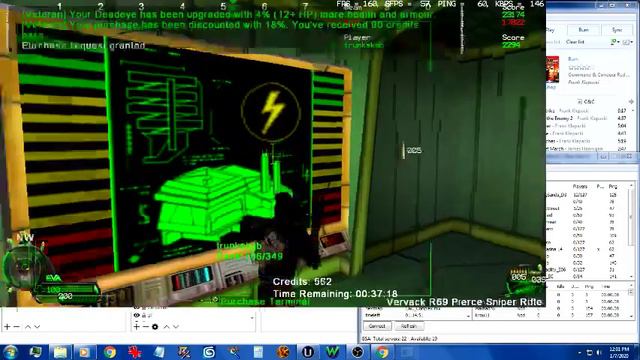Screen dimensions: 640x360
Task: Click the Refresh button in server browser
Action: point(408,326)
